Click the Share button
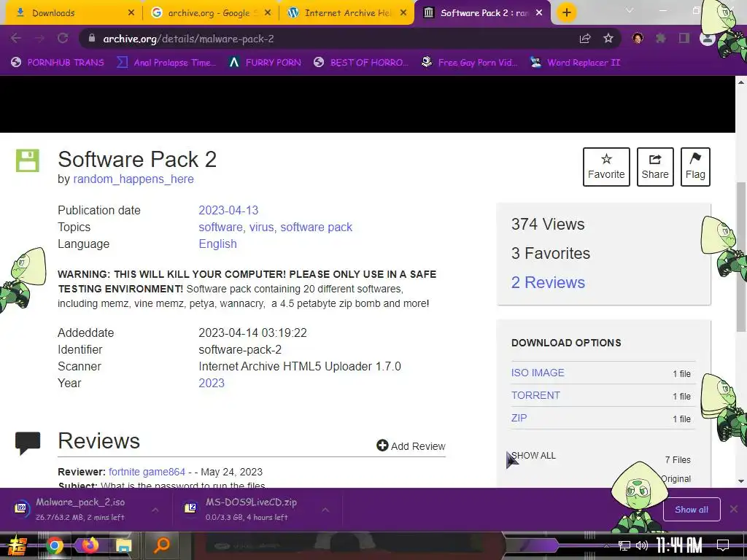The width and height of the screenshot is (747, 560). [655, 167]
